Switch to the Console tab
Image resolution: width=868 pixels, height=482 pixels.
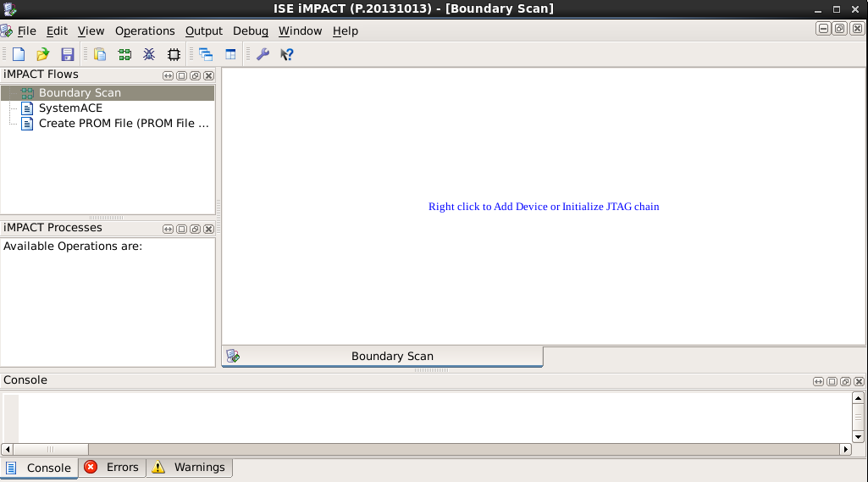point(39,468)
